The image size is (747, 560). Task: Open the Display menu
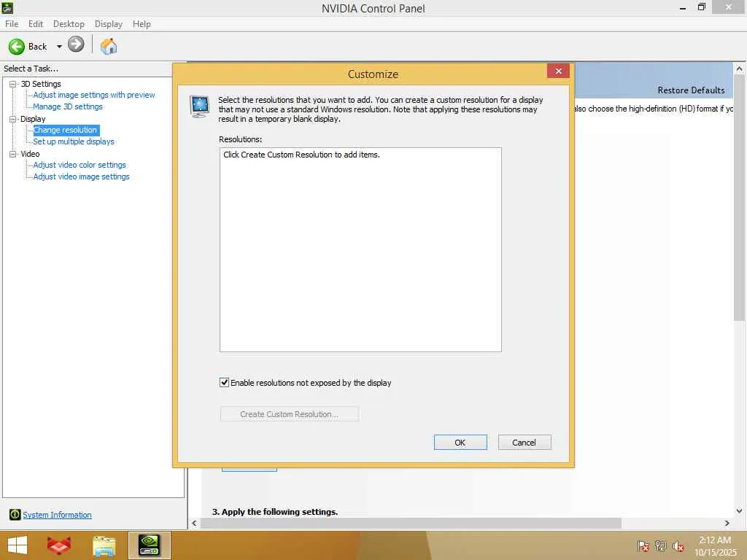pyautogui.click(x=108, y=24)
